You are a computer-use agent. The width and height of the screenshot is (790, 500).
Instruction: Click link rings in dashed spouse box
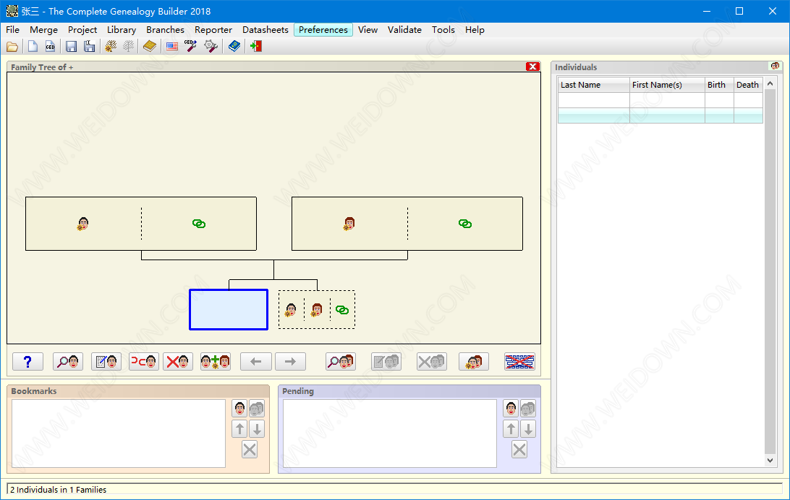(x=342, y=309)
